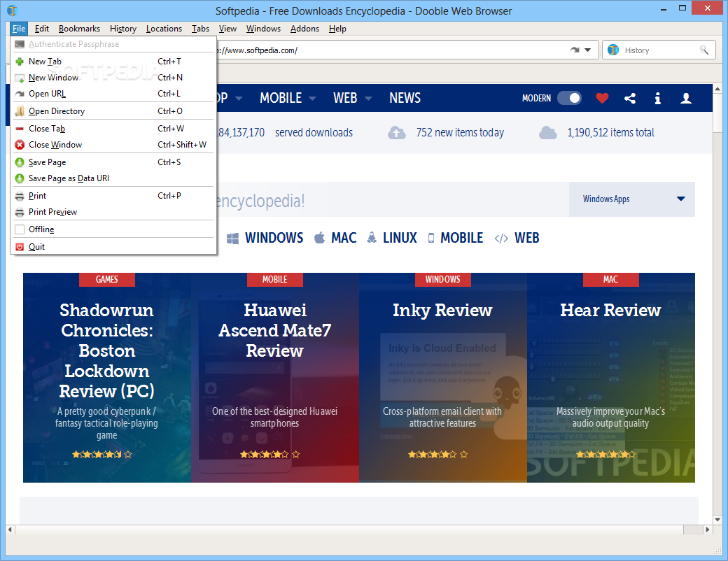Open the Windows Apps dropdown
Viewport: 728px width, 561px height.
point(632,199)
